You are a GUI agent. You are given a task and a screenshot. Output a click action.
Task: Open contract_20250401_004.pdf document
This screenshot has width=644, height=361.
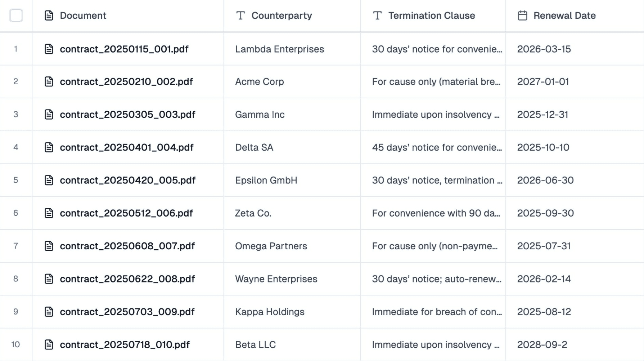coord(126,147)
